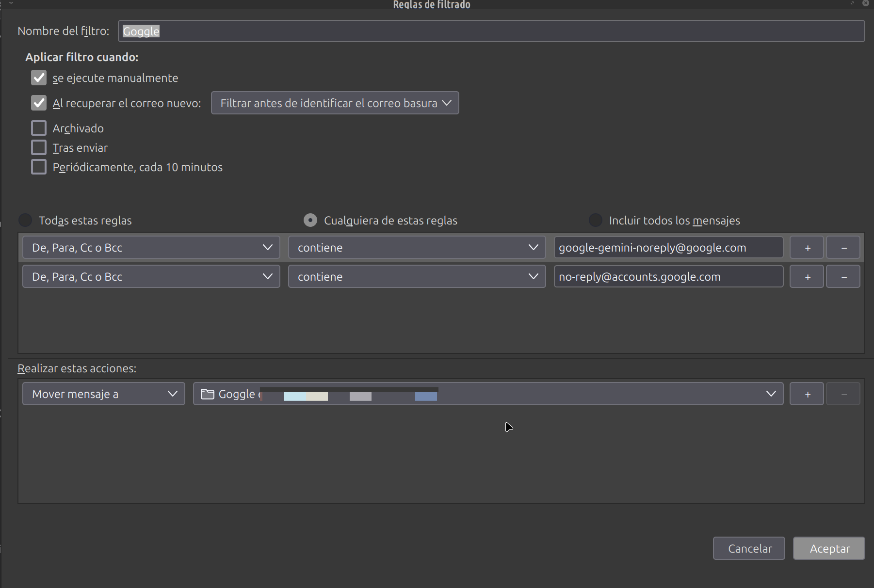
Task: Remove the no-reply@accounts.google.com rule row
Action: pos(843,277)
